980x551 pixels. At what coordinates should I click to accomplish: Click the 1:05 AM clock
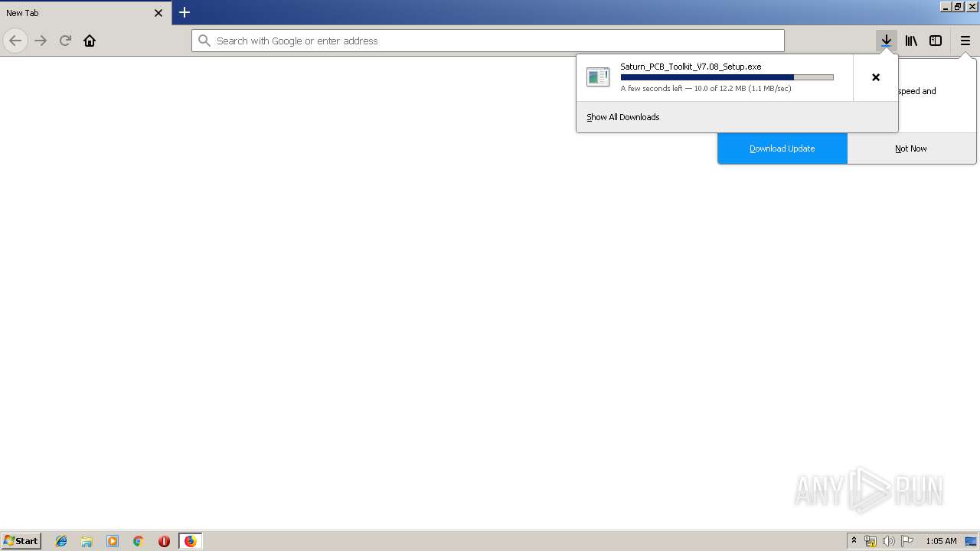pos(941,541)
